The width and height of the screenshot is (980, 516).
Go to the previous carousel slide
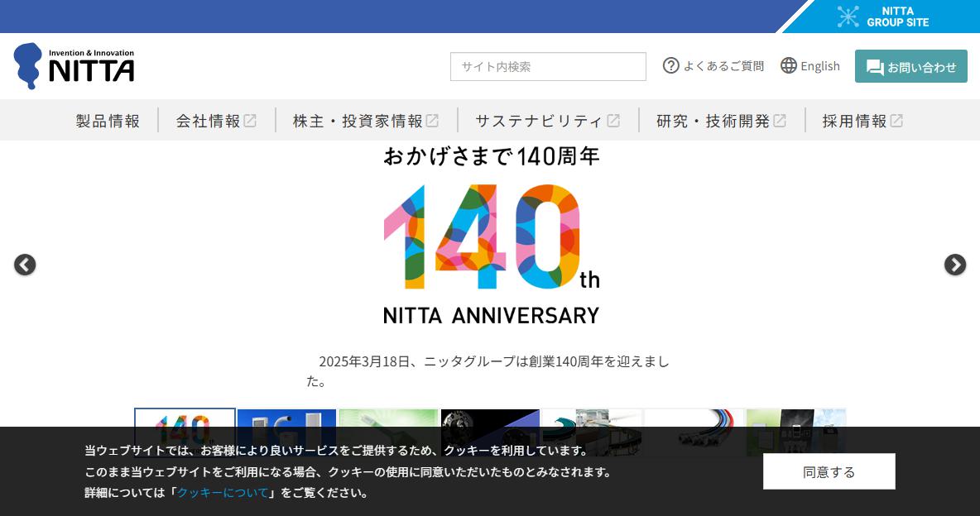coord(25,265)
